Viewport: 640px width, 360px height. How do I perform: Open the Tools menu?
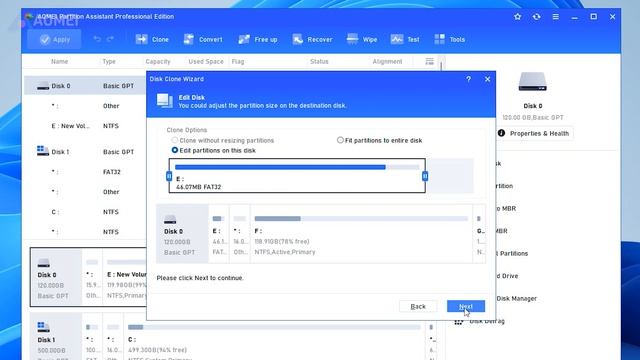pos(449,40)
